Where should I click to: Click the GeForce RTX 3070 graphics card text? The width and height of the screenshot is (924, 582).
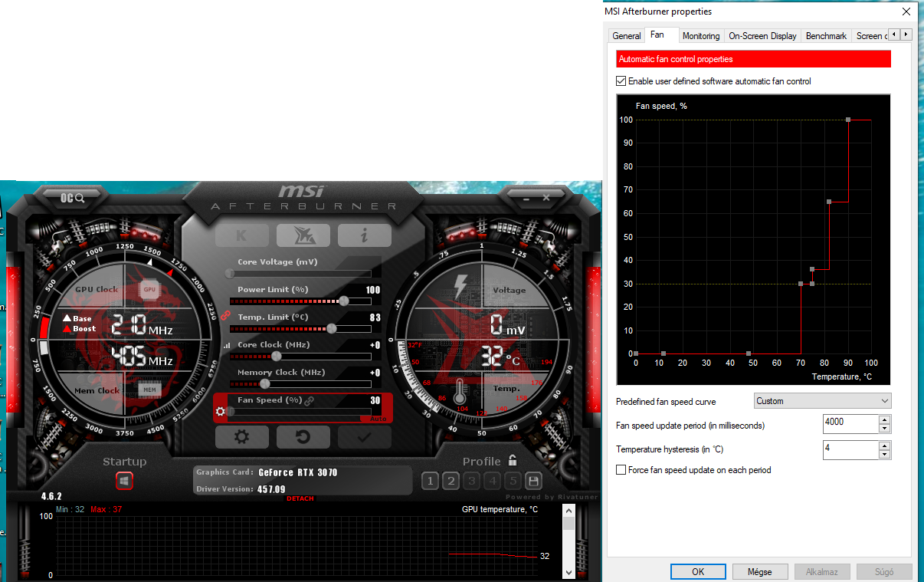pyautogui.click(x=297, y=472)
